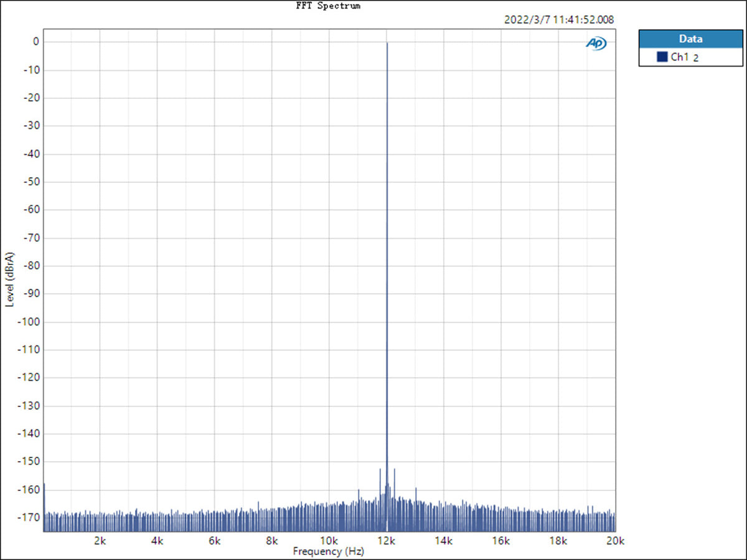Screen dimensions: 747x560
Task: Click the Level (dBrA) axis title
Action: click(9, 279)
